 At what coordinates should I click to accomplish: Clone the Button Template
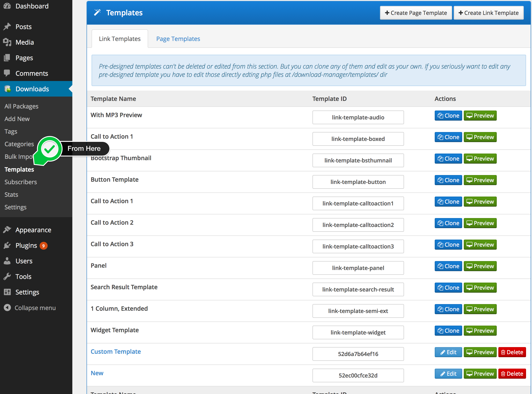pyautogui.click(x=448, y=180)
